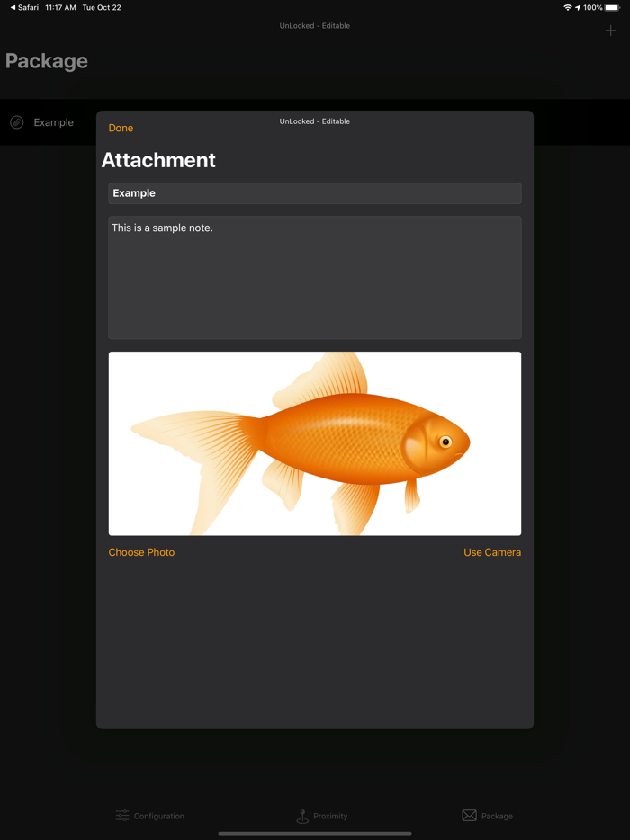Screen dimensions: 630x840
Task: Focus the sample note text area
Action: pyautogui.click(x=315, y=278)
